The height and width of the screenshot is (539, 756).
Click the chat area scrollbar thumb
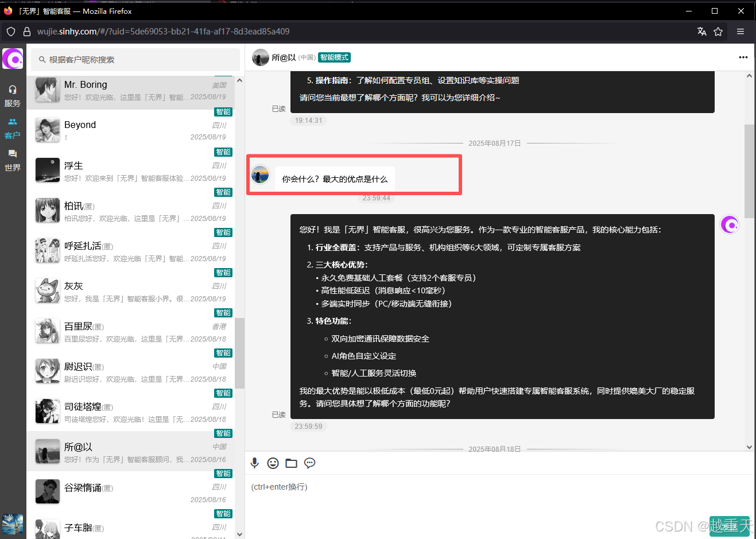click(749, 171)
